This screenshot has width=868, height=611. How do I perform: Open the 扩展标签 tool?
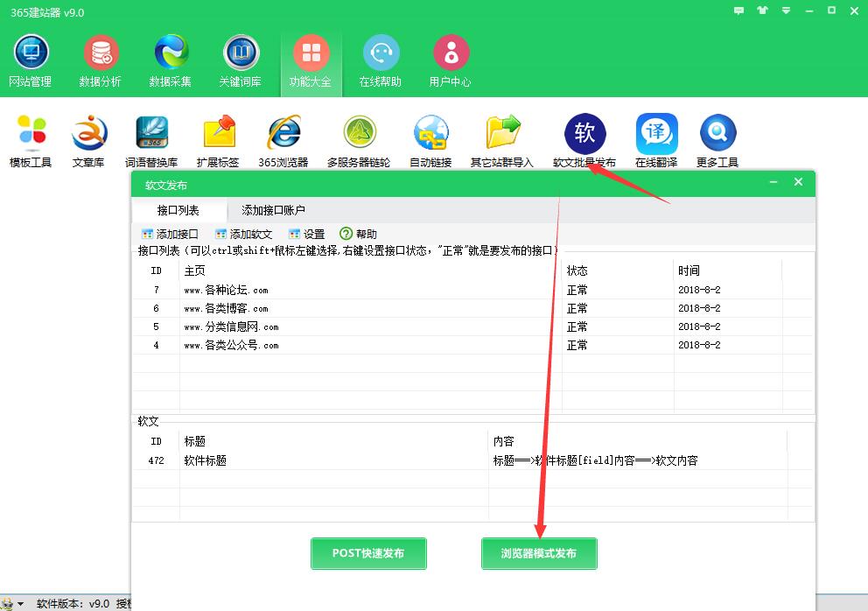coord(218,141)
